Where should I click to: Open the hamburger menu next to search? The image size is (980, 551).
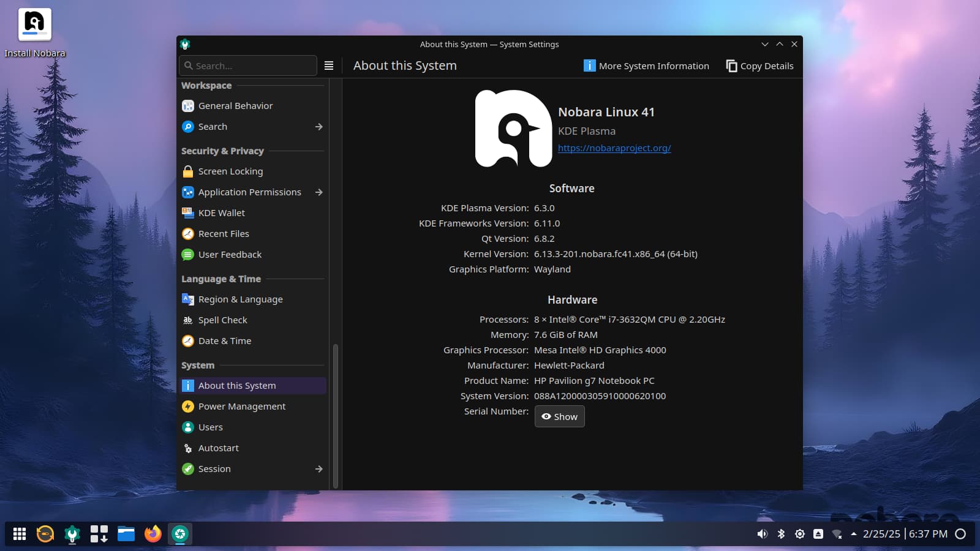click(x=329, y=66)
